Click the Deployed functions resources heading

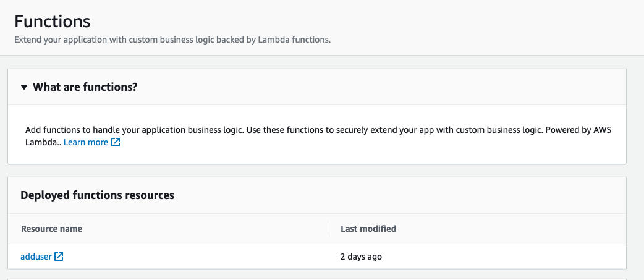[x=97, y=195]
